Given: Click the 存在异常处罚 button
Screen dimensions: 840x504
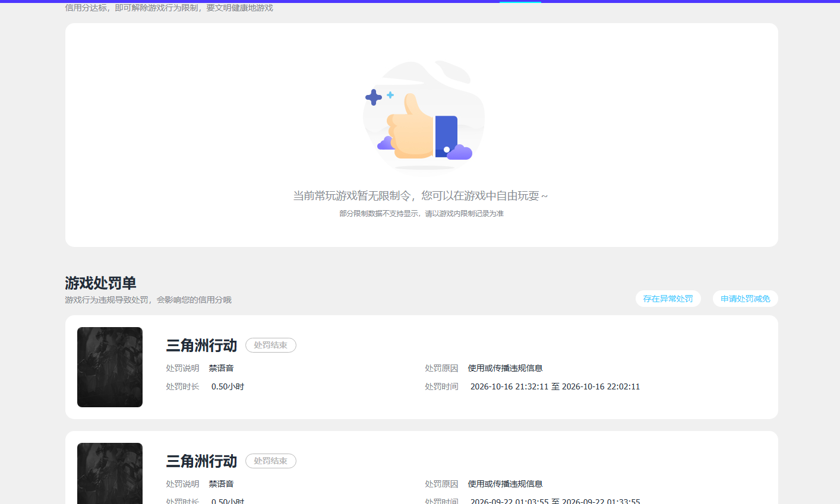Looking at the screenshot, I should coord(668,299).
